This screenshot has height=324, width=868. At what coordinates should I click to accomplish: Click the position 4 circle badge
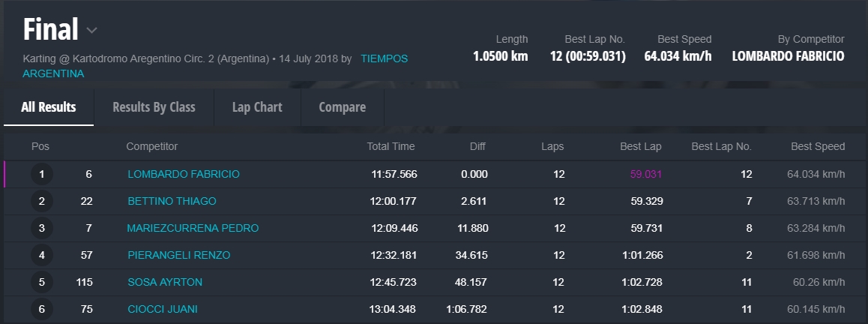click(42, 256)
